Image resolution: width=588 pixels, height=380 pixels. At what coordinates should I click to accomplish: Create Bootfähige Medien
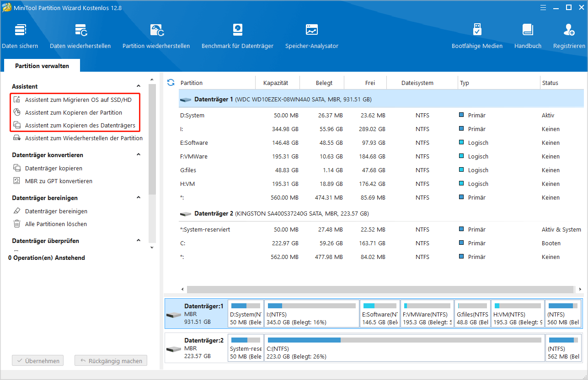click(x=477, y=36)
